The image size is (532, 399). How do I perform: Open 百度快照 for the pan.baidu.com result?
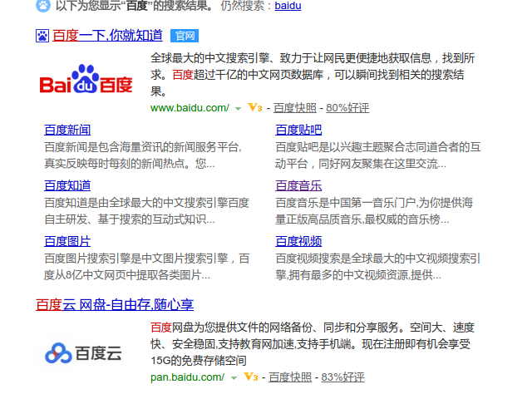tap(290, 377)
